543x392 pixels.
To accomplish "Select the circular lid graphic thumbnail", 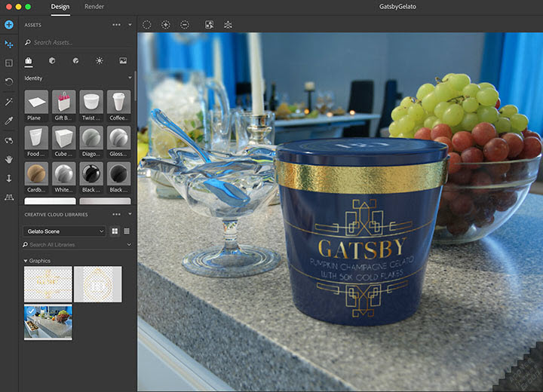I will coord(97,284).
